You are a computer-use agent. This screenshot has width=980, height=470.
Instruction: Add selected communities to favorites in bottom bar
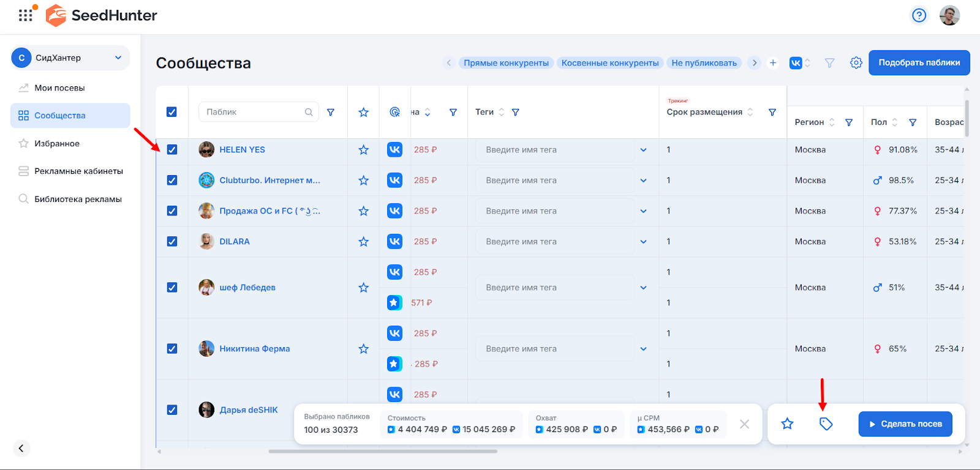pos(787,423)
